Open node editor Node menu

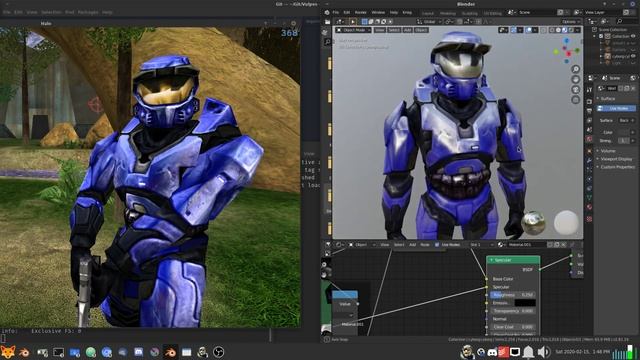[425, 244]
